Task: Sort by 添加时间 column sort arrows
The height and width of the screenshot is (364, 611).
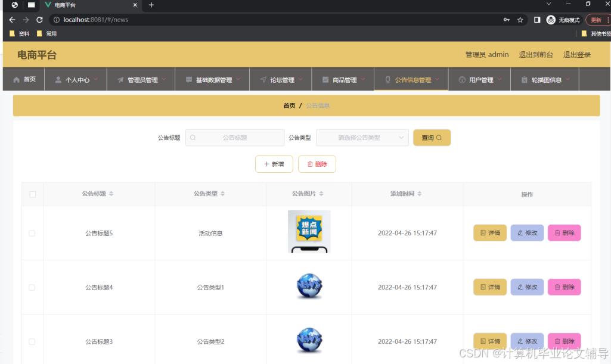Action: 420,194
